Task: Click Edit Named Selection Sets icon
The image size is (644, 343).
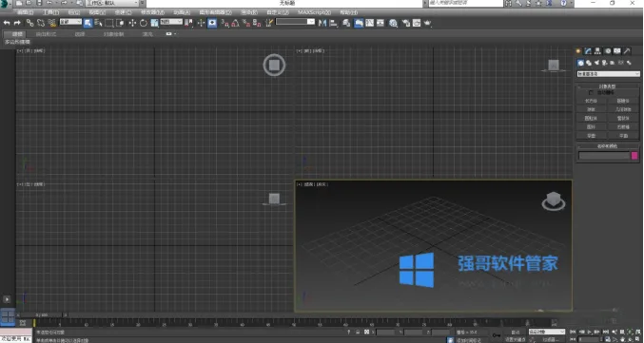Action: click(x=268, y=23)
